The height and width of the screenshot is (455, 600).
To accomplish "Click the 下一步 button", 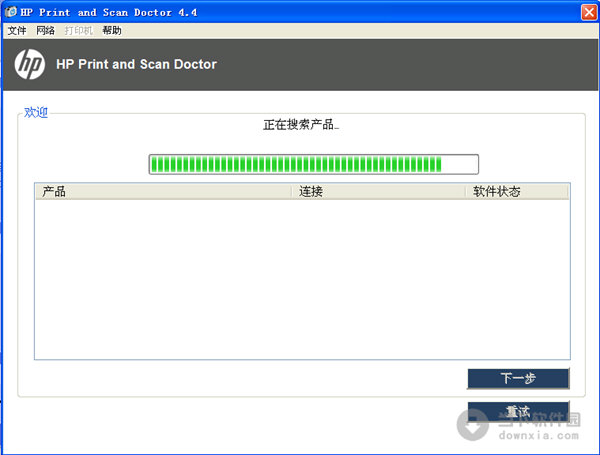I will (x=518, y=378).
